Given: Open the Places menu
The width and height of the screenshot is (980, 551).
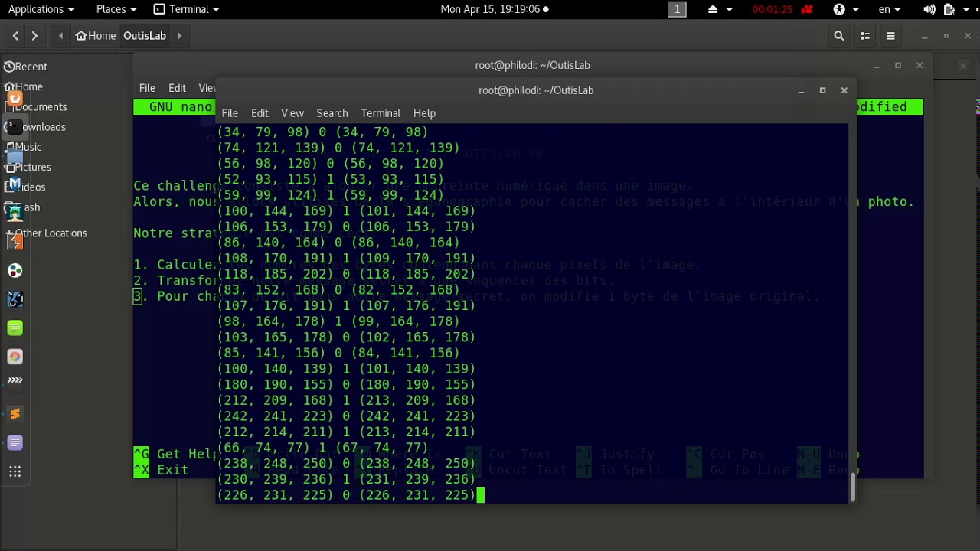Looking at the screenshot, I should [116, 9].
